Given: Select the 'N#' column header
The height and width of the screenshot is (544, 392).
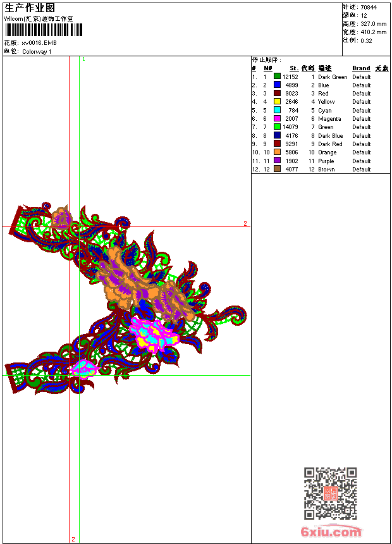Looking at the screenshot, I should tap(268, 68).
